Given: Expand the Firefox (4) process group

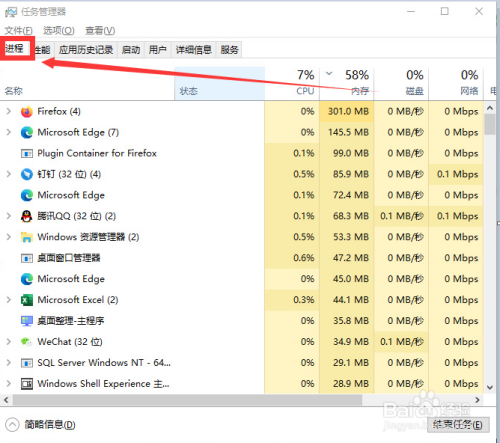Looking at the screenshot, I should coord(9,111).
